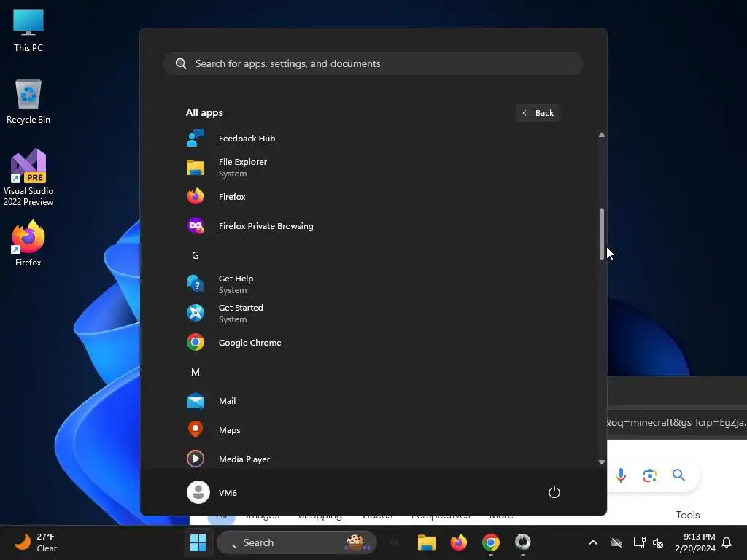747x560 pixels.
Task: Open the network status tray icon
Action: [639, 542]
